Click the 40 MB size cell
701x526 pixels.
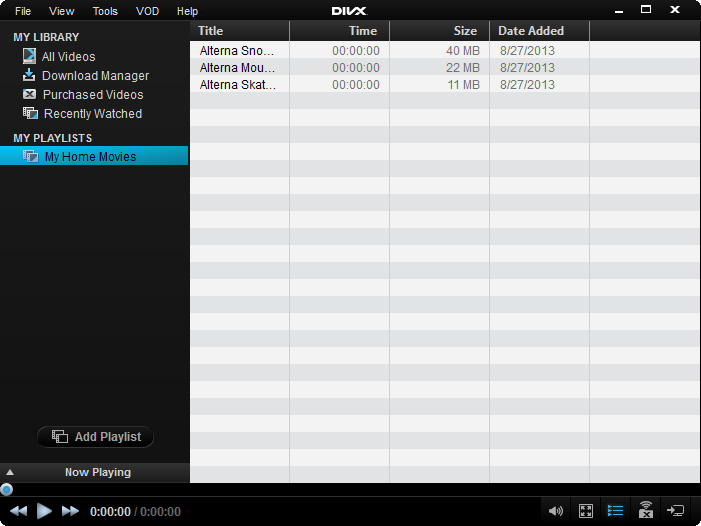[x=463, y=50]
